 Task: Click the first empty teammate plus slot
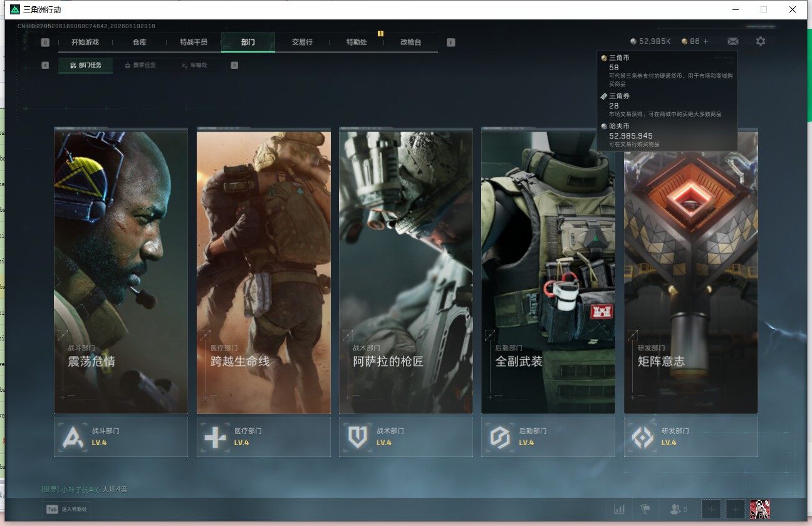click(710, 510)
